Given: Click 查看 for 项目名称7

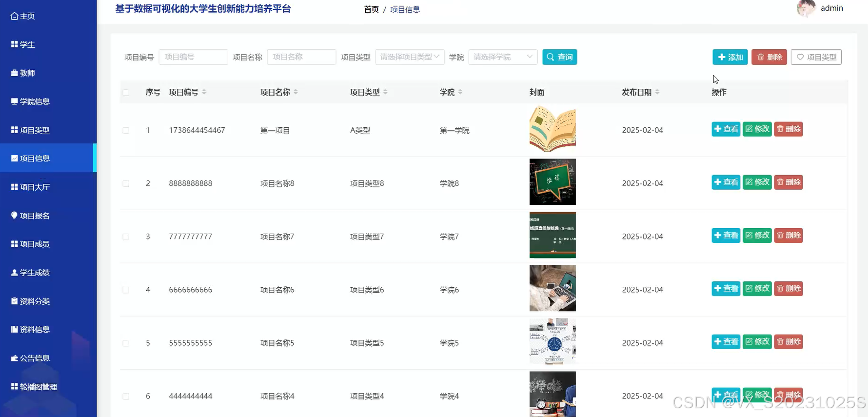Looking at the screenshot, I should [726, 236].
